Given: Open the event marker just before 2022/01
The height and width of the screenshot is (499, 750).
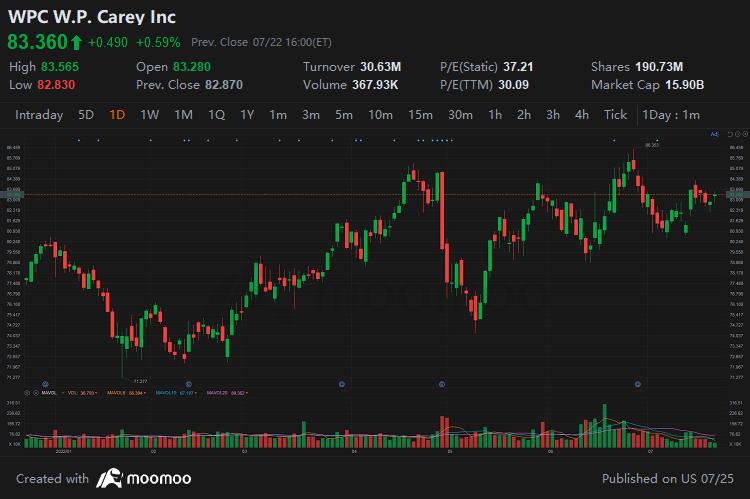Looking at the screenshot, I should (x=45, y=384).
